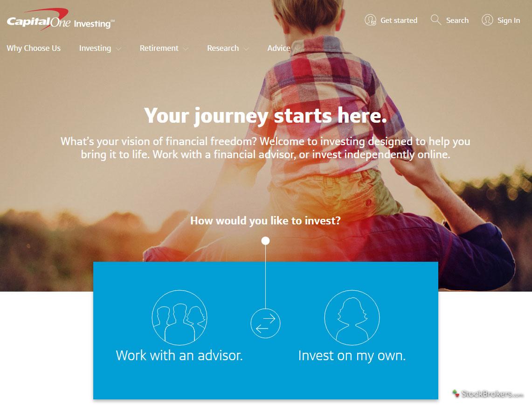Click the Sign In link text
The height and width of the screenshot is (405, 532).
coord(509,21)
